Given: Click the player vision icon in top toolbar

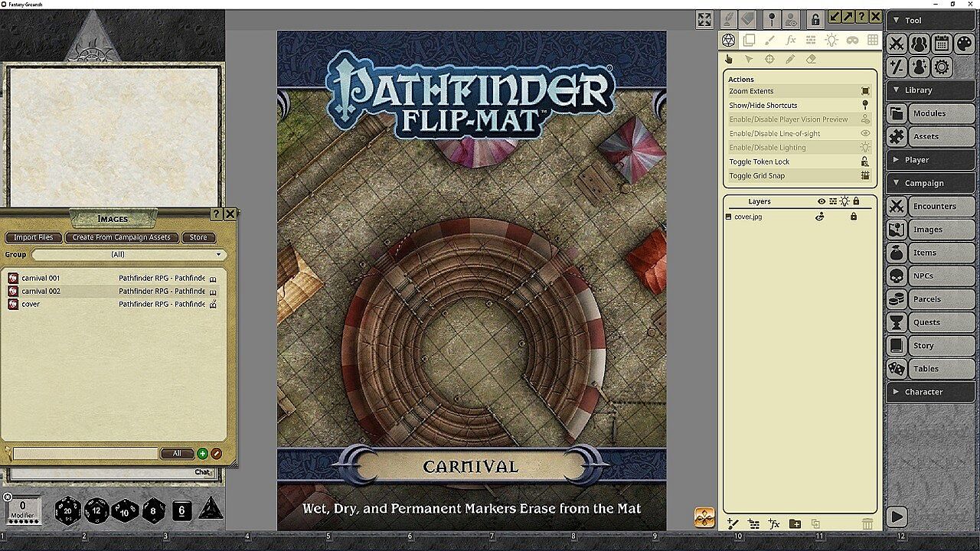Looking at the screenshot, I should [791, 19].
